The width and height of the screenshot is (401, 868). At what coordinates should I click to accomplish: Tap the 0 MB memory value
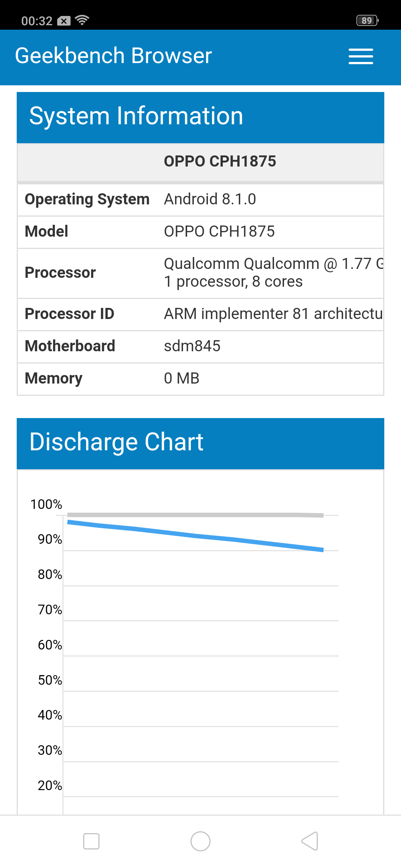point(182,378)
